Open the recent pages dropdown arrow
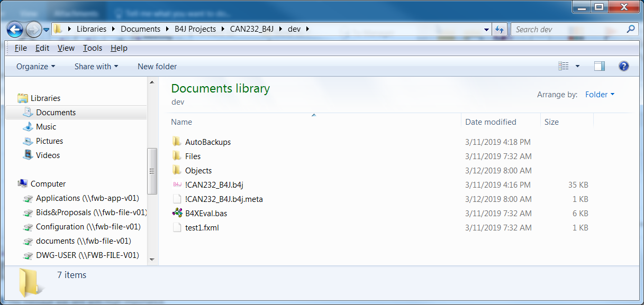 pyautogui.click(x=47, y=30)
